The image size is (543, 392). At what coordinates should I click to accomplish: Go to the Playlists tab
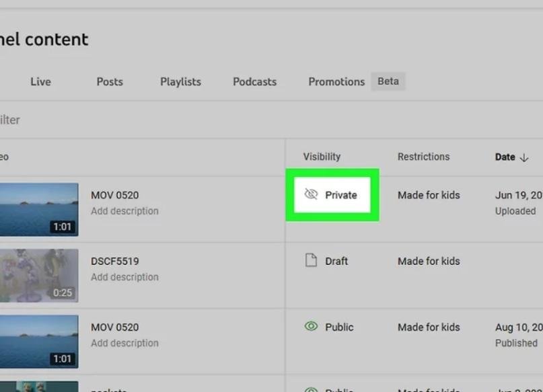tap(180, 81)
